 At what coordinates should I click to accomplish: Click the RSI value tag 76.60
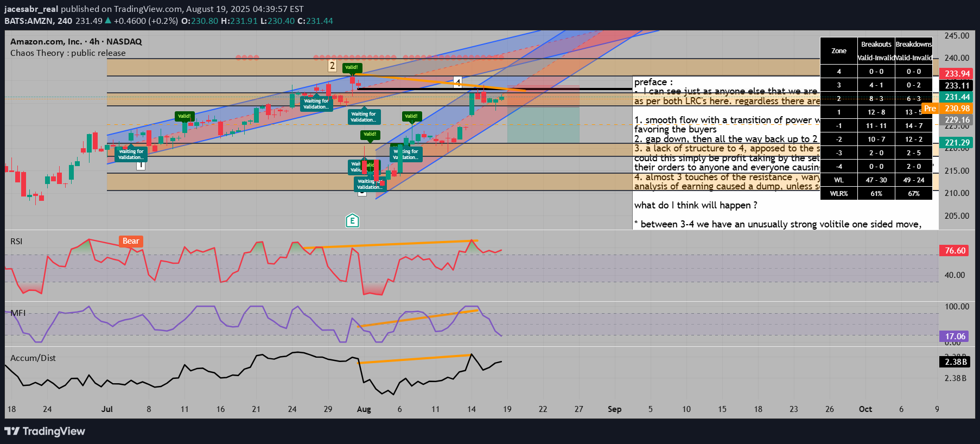click(955, 251)
